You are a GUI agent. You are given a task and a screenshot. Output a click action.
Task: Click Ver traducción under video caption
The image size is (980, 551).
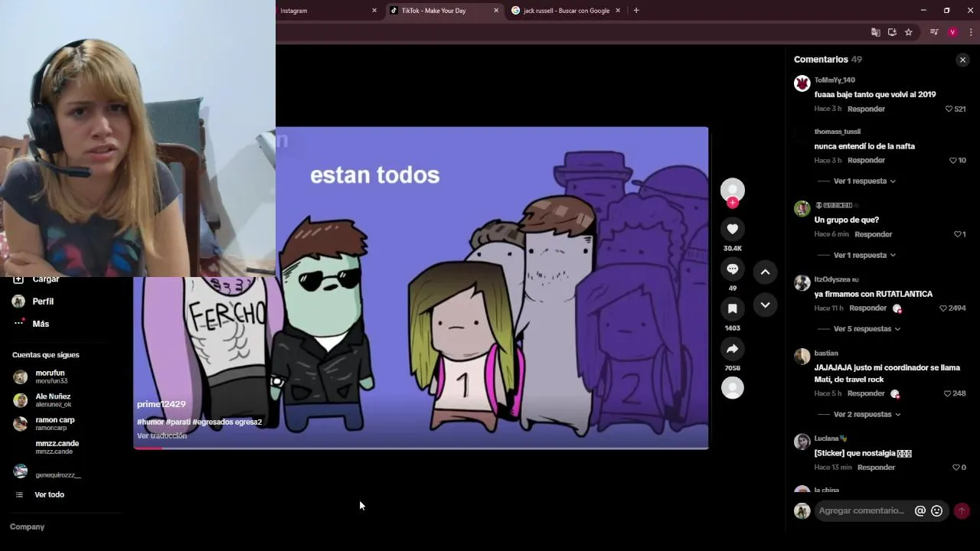coord(162,435)
